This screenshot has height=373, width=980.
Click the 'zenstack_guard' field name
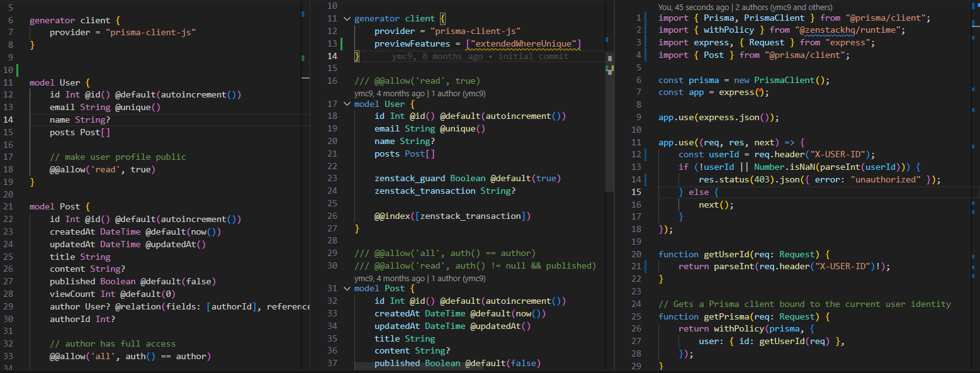tap(410, 178)
